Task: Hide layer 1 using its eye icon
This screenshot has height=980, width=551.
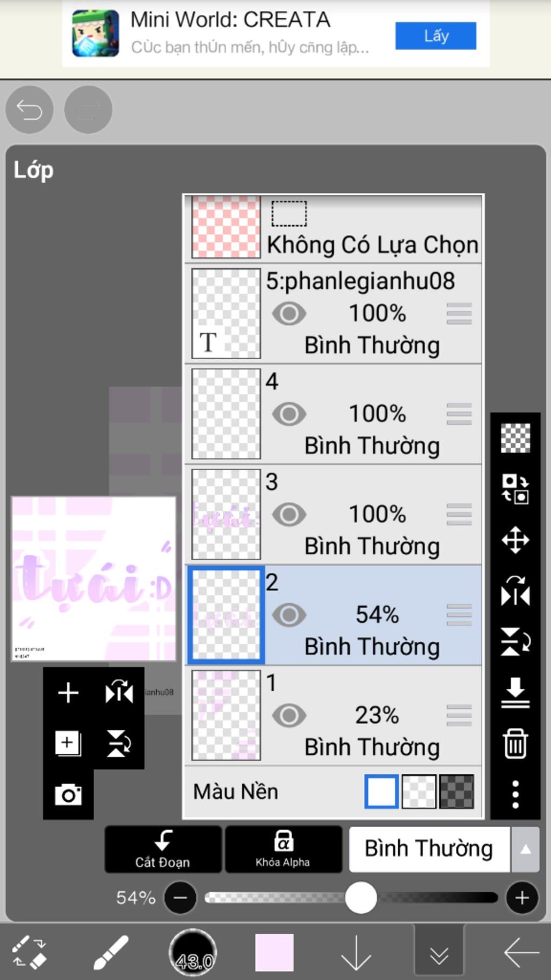Action: (289, 716)
